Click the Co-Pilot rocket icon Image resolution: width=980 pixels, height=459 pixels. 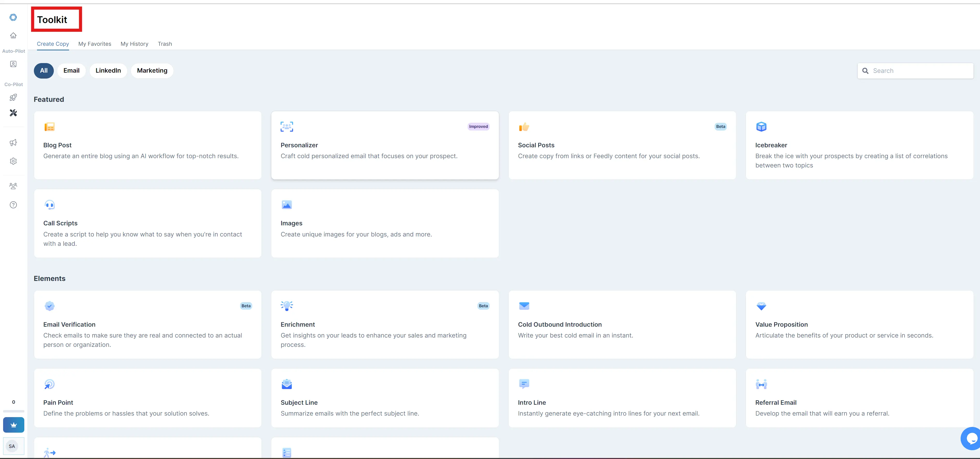[13, 97]
